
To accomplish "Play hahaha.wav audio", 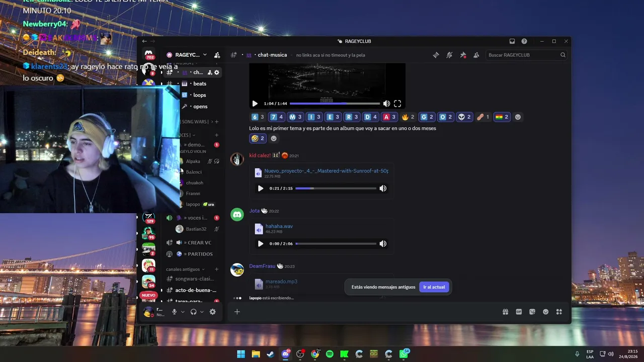I will click(x=260, y=244).
